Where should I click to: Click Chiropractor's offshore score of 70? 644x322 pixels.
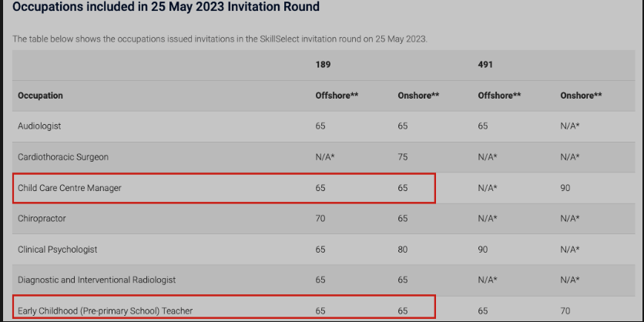(x=320, y=218)
